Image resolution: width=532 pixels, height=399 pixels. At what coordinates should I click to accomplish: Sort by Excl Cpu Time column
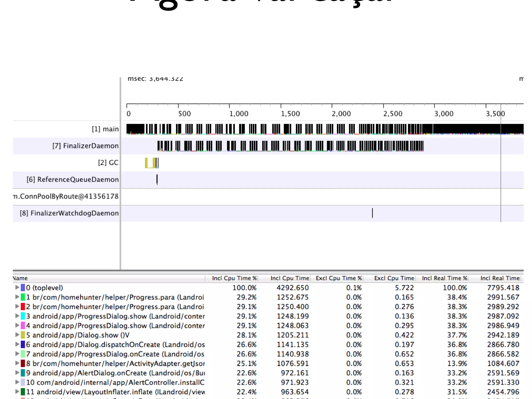coord(394,278)
